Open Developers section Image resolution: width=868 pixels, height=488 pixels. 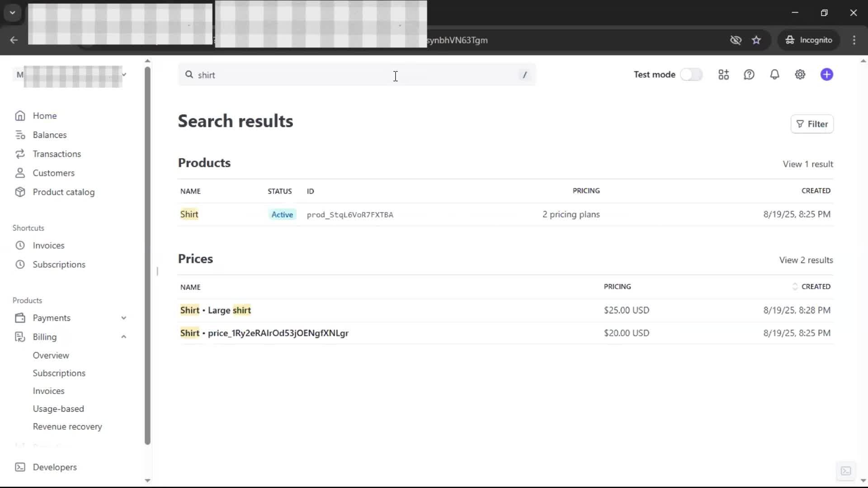pyautogui.click(x=55, y=467)
